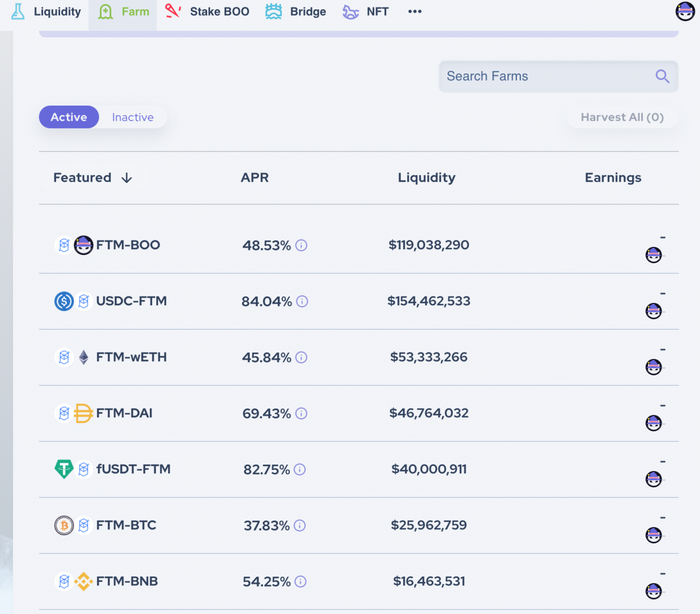Sort the table by Earnings
The height and width of the screenshot is (614, 700).
(x=613, y=178)
